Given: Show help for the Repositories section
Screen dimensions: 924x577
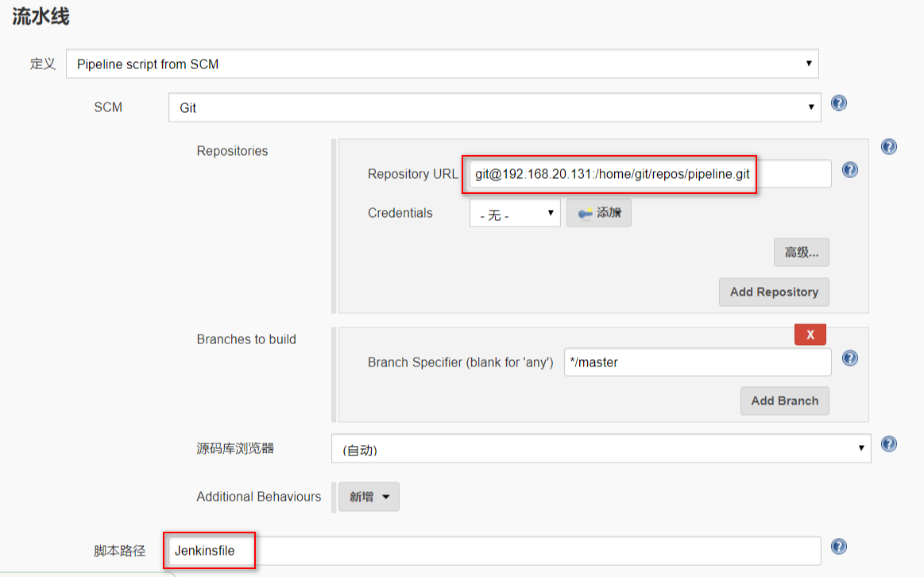Looking at the screenshot, I should 889,147.
